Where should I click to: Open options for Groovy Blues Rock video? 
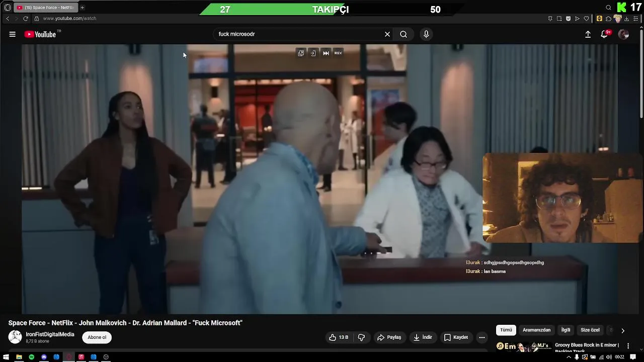[628, 346]
